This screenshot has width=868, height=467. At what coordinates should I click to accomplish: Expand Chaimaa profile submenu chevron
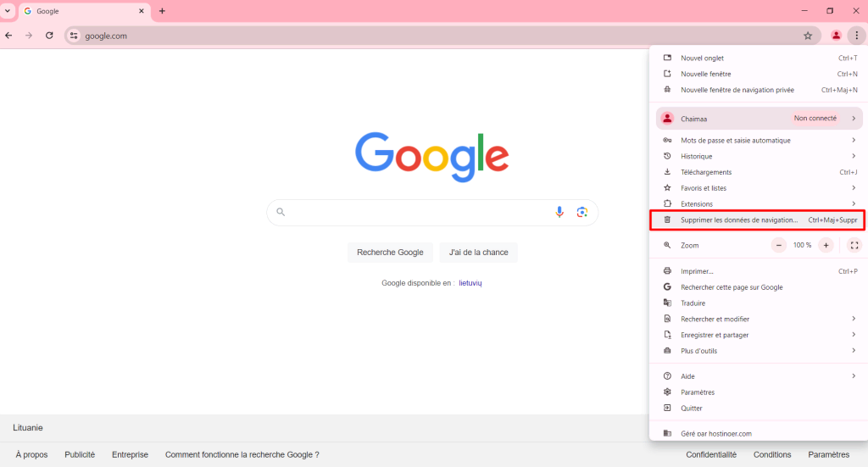pos(854,119)
